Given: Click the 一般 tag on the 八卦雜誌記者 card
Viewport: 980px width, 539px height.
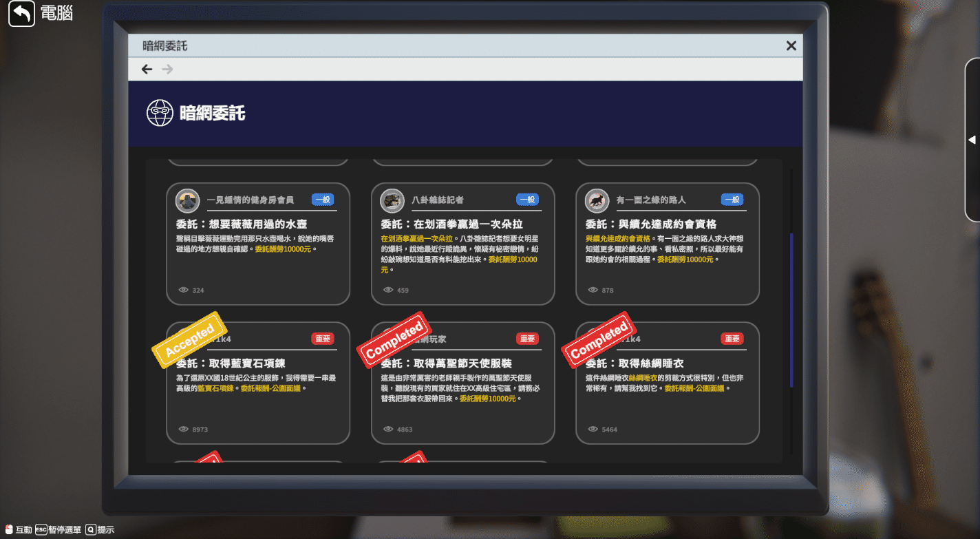Looking at the screenshot, I should coord(528,200).
